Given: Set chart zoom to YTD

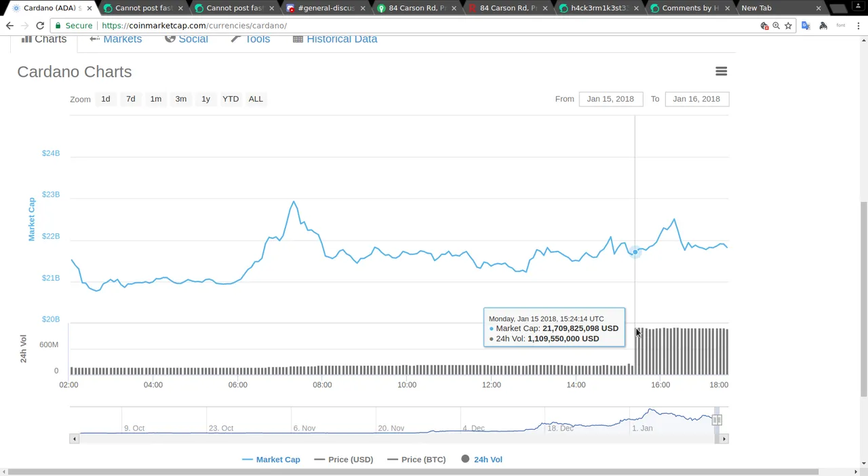Looking at the screenshot, I should pyautogui.click(x=231, y=99).
